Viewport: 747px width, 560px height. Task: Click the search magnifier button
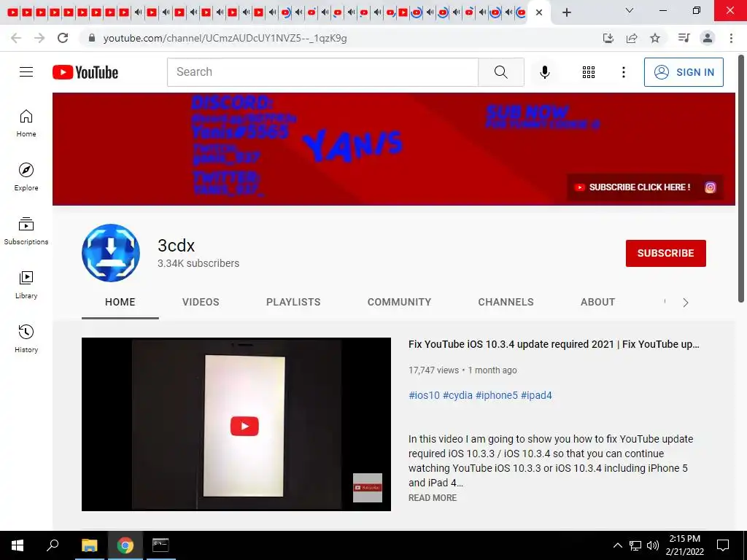pos(500,72)
